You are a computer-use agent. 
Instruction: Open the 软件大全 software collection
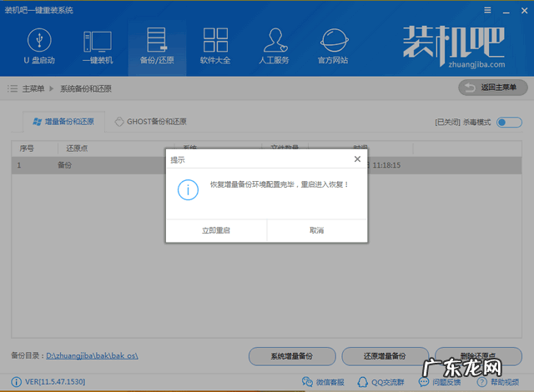click(x=215, y=46)
